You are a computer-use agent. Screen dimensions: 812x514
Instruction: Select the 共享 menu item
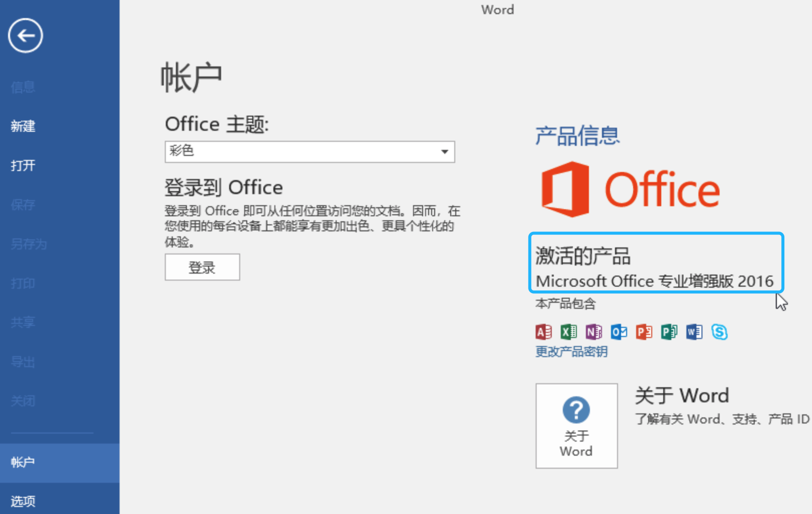point(23,322)
